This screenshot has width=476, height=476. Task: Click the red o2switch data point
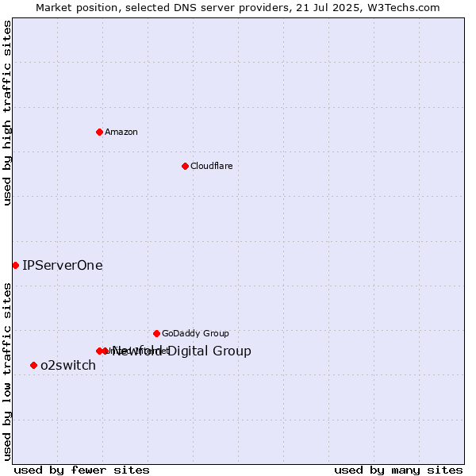point(33,365)
